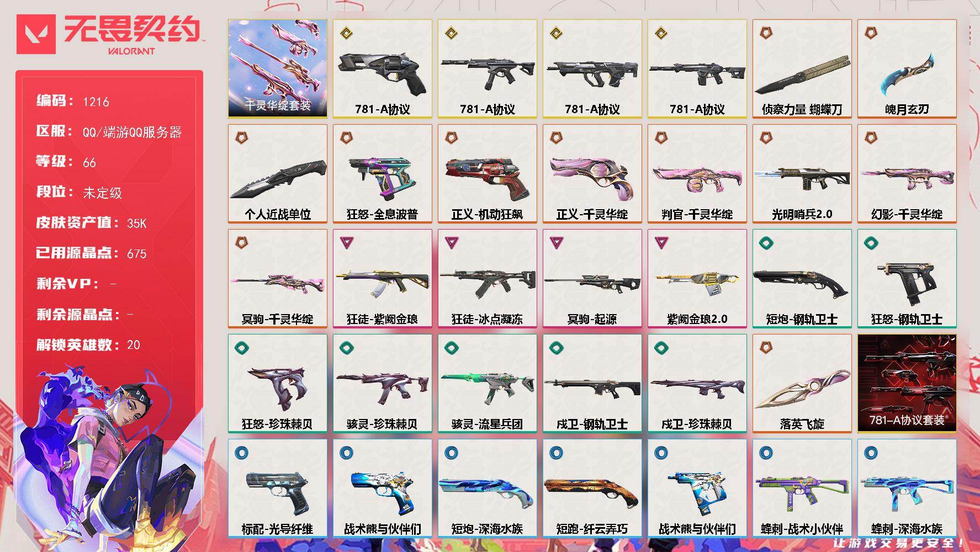Select the 侦察力量 蝴蝶刀 knife skin

[x=802, y=69]
